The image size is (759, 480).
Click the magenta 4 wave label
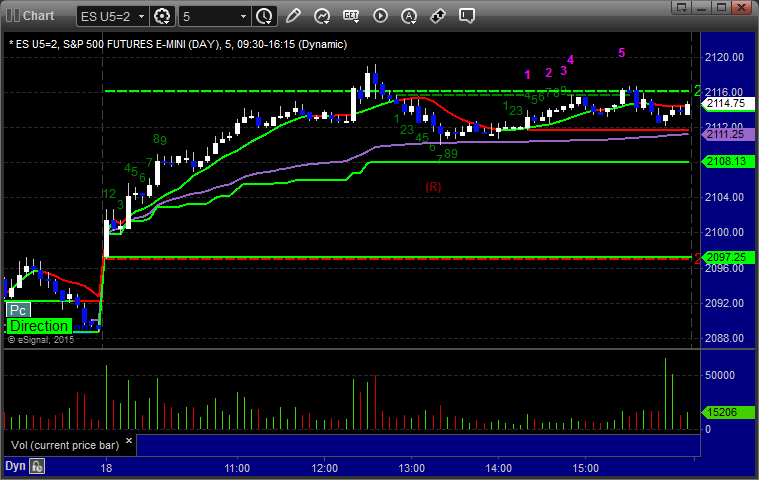pyautogui.click(x=570, y=60)
